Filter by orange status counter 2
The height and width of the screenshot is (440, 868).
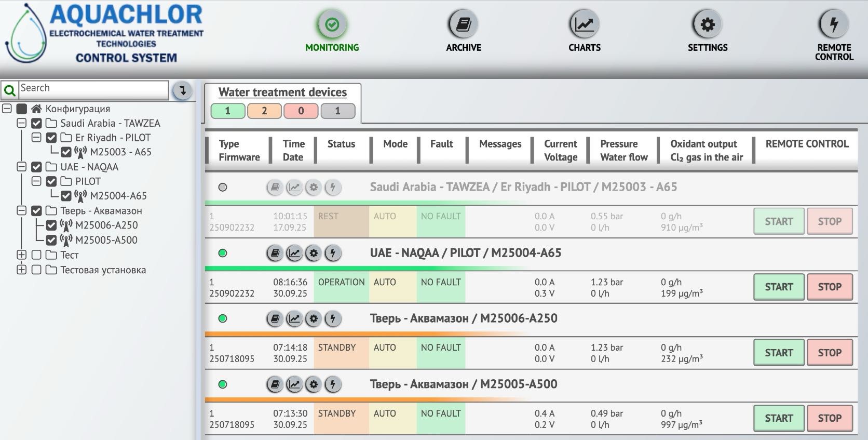tap(264, 111)
